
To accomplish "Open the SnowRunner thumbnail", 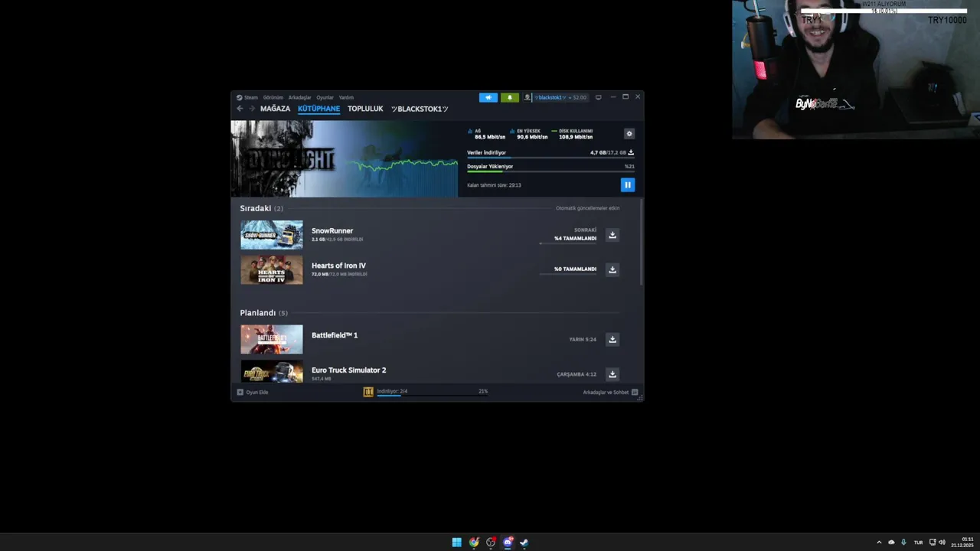I will pyautogui.click(x=272, y=235).
